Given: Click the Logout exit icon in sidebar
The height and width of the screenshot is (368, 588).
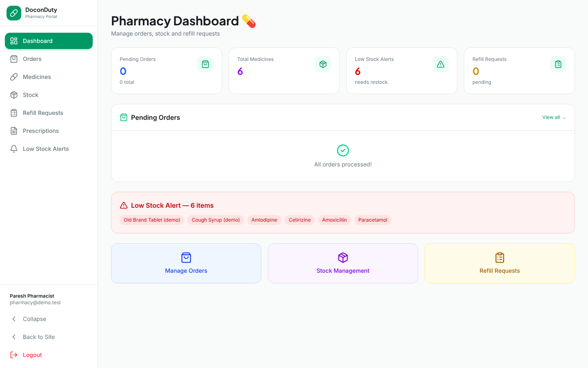Looking at the screenshot, I should [x=14, y=355].
